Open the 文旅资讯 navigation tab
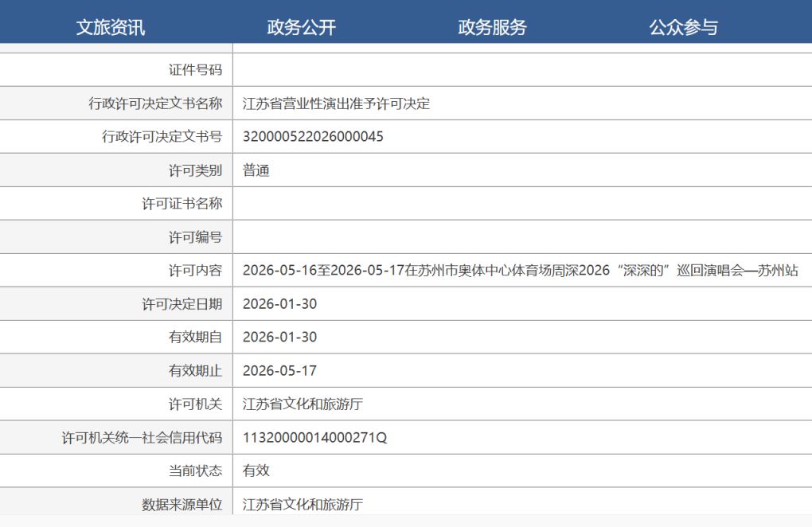 111,27
